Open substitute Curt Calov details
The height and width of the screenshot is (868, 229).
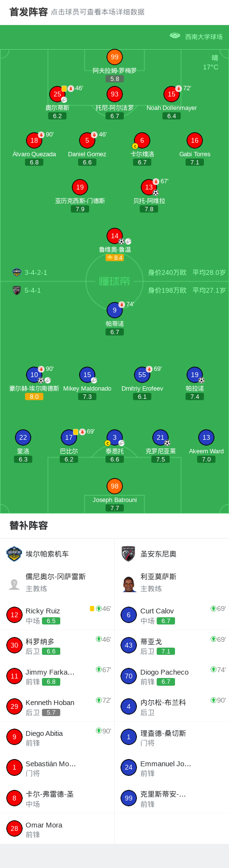pos(172,615)
